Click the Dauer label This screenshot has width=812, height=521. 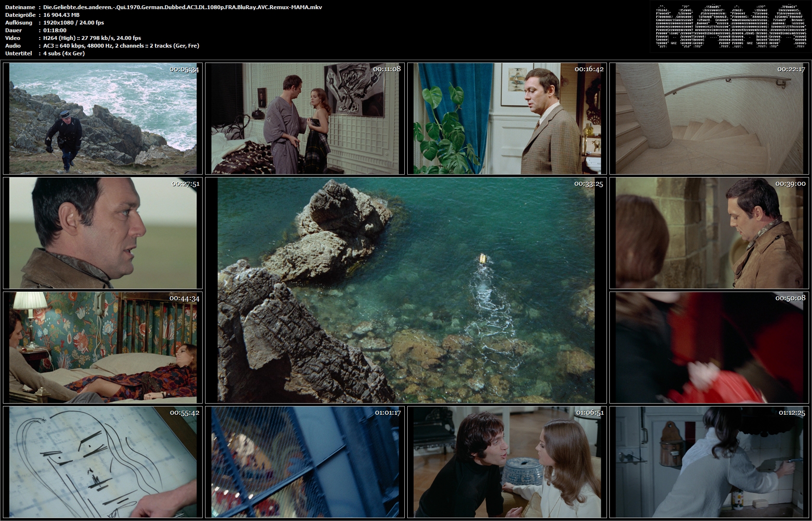[x=13, y=30]
